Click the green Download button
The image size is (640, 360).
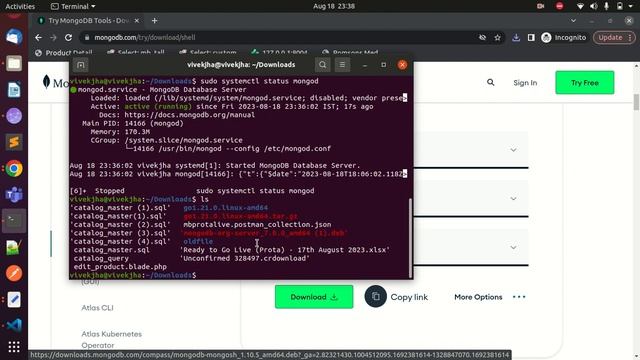pos(314,297)
